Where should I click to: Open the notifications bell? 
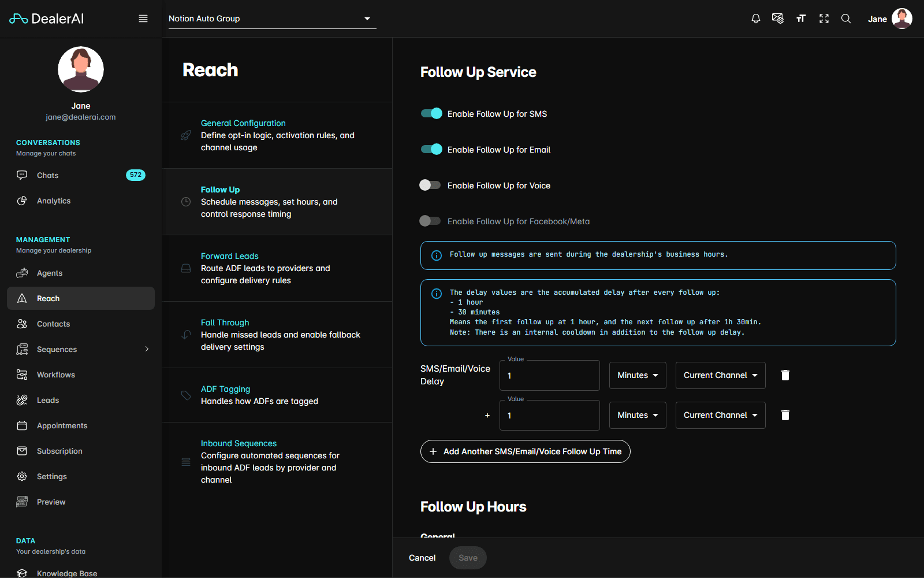[x=755, y=18]
